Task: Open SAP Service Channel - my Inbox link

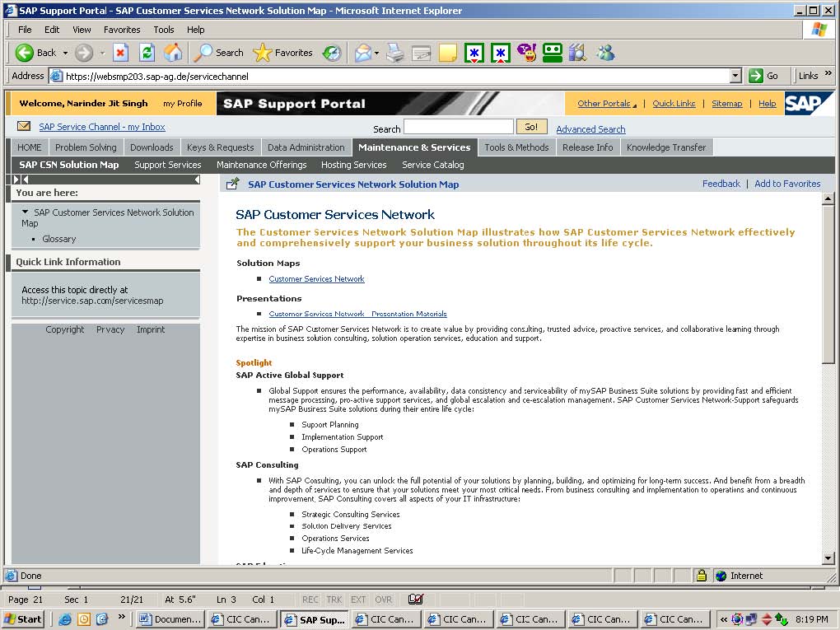Action: (102, 127)
